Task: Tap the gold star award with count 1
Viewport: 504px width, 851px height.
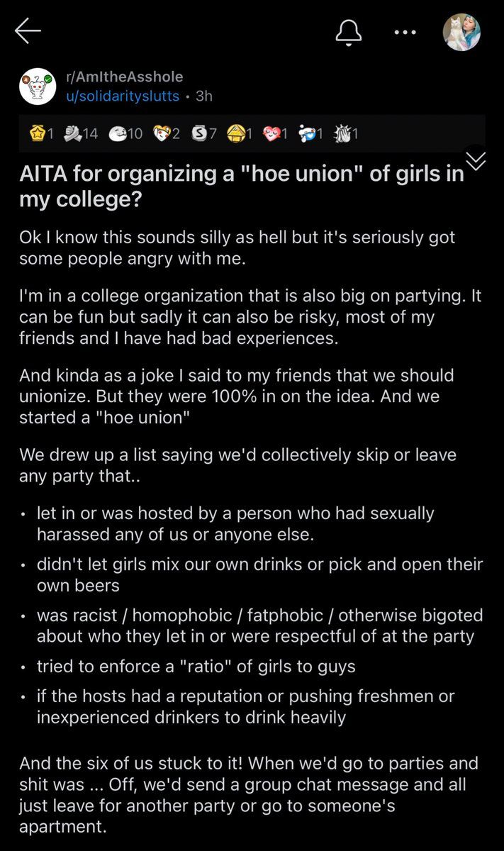Action: pyautogui.click(x=36, y=134)
